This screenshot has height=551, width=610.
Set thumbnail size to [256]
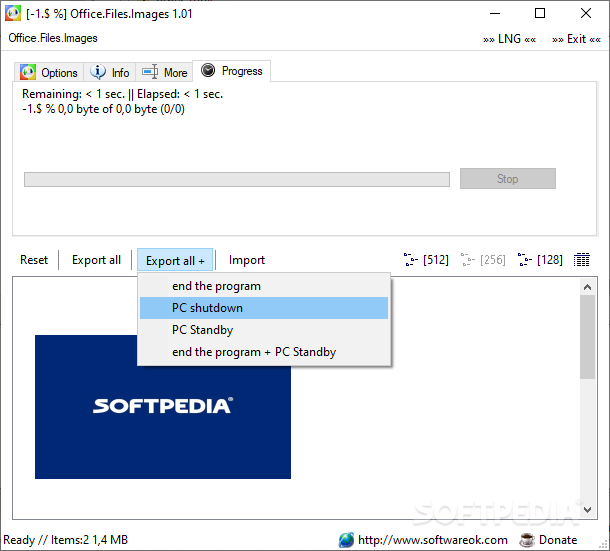click(483, 260)
